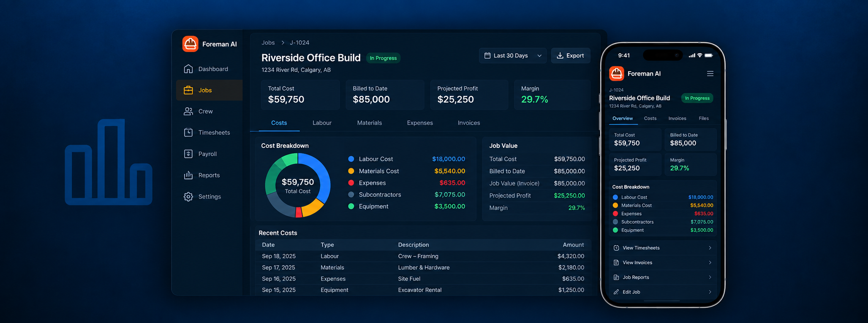Open Crew people icon in sidebar
868x323 pixels.
[x=188, y=111]
